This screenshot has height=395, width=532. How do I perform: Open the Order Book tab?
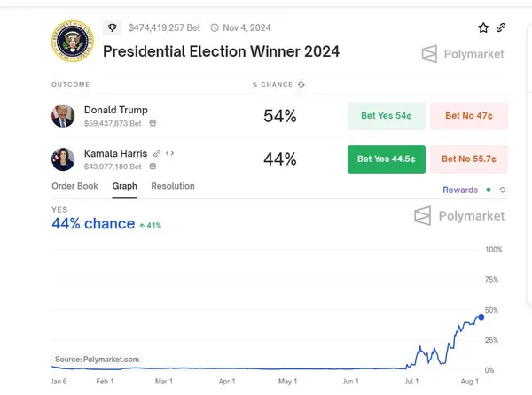pos(74,186)
